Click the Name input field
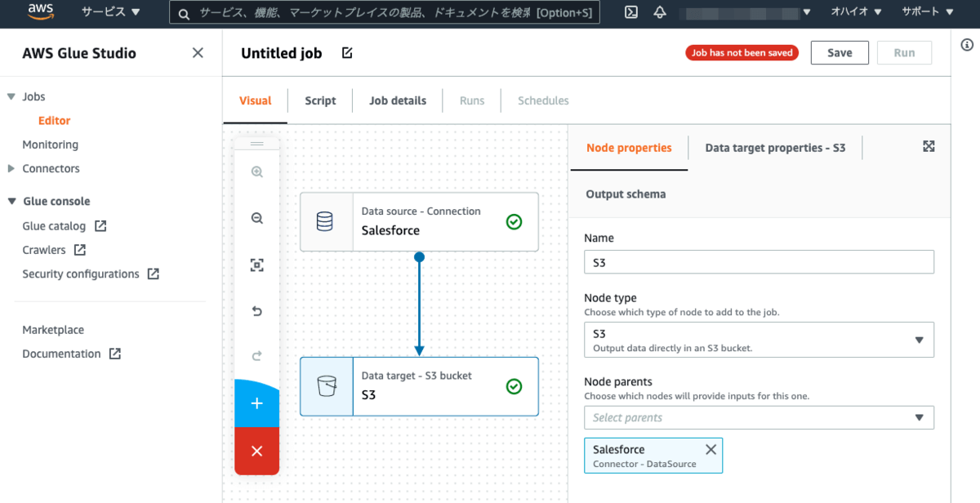Image resolution: width=980 pixels, height=503 pixels. click(759, 262)
